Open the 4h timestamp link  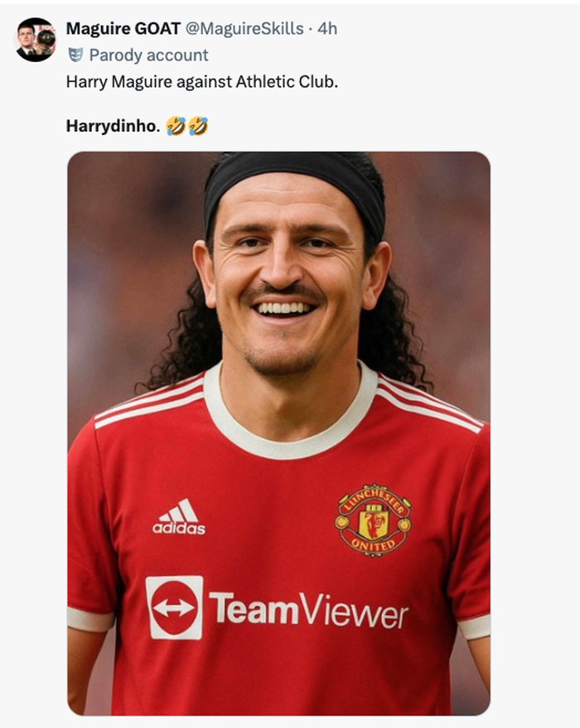tap(327, 29)
